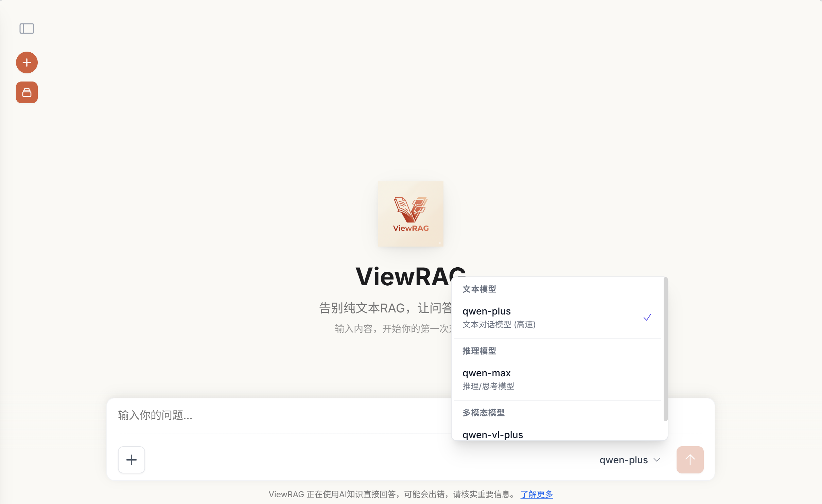Screen dimensions: 822x504
Task: Toggle the sidebar panel icon
Action: pyautogui.click(x=27, y=29)
